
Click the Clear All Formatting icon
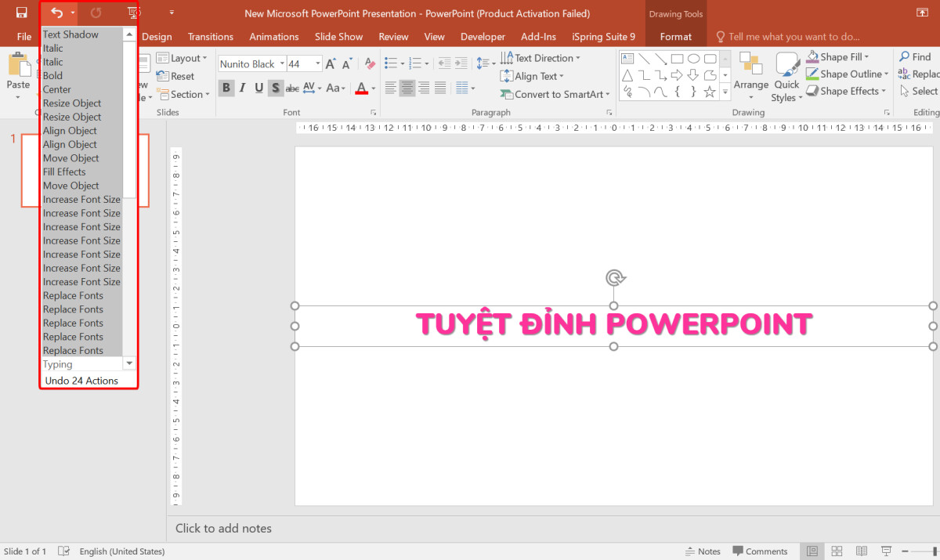(x=369, y=63)
